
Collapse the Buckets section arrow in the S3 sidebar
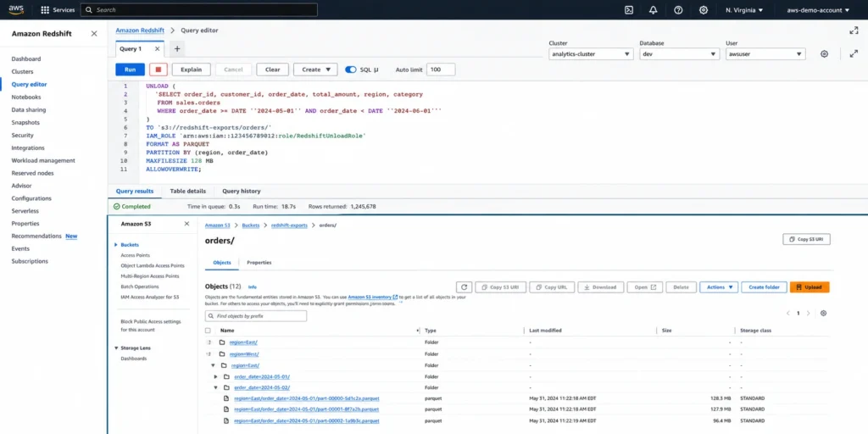click(x=115, y=245)
